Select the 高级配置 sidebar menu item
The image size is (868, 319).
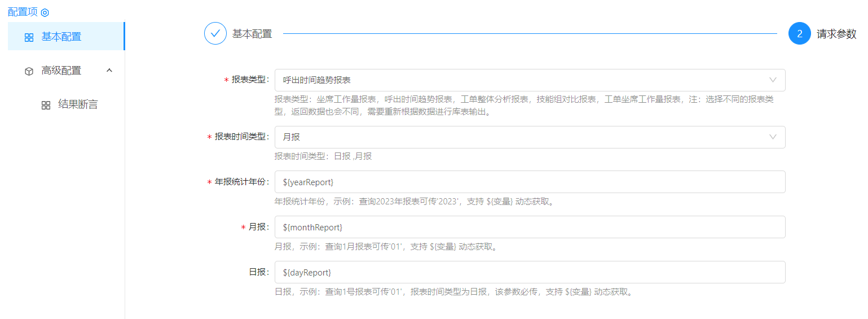pyautogui.click(x=61, y=71)
